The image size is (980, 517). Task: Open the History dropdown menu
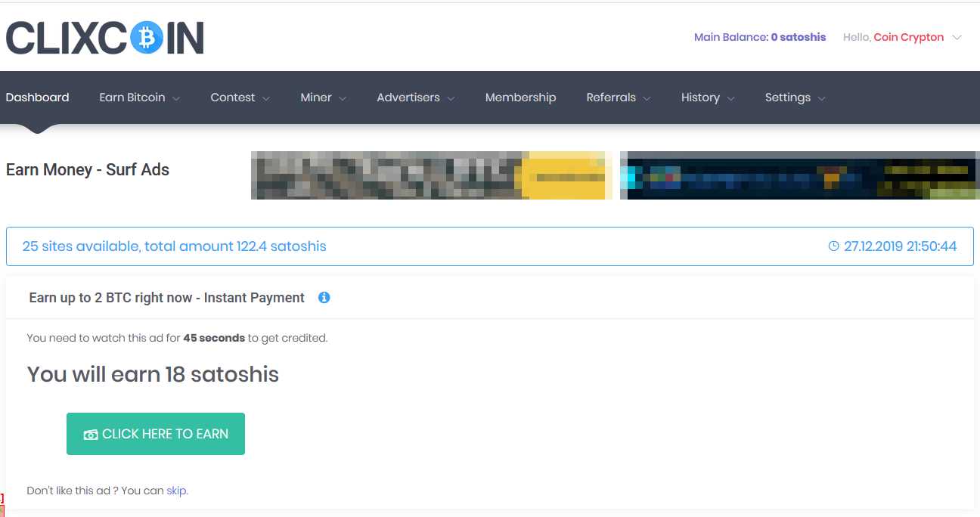707,98
